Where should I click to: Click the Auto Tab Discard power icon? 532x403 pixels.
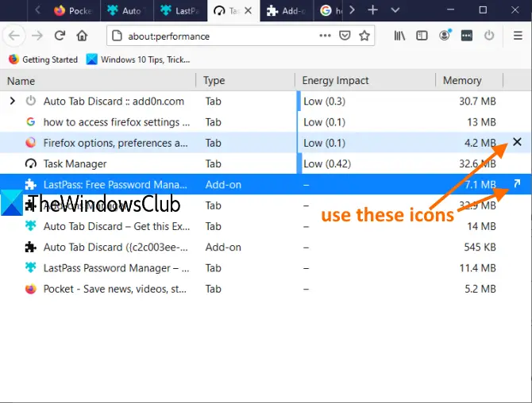coord(489,35)
